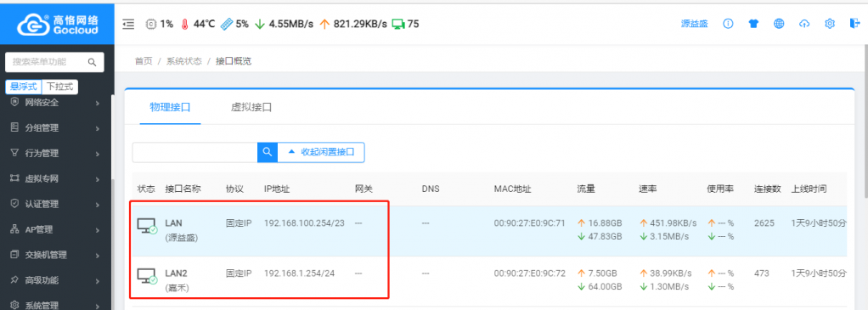Expand the AP管理 menu chevron
Viewport: 868px width, 310px height.
pyautogui.click(x=97, y=230)
